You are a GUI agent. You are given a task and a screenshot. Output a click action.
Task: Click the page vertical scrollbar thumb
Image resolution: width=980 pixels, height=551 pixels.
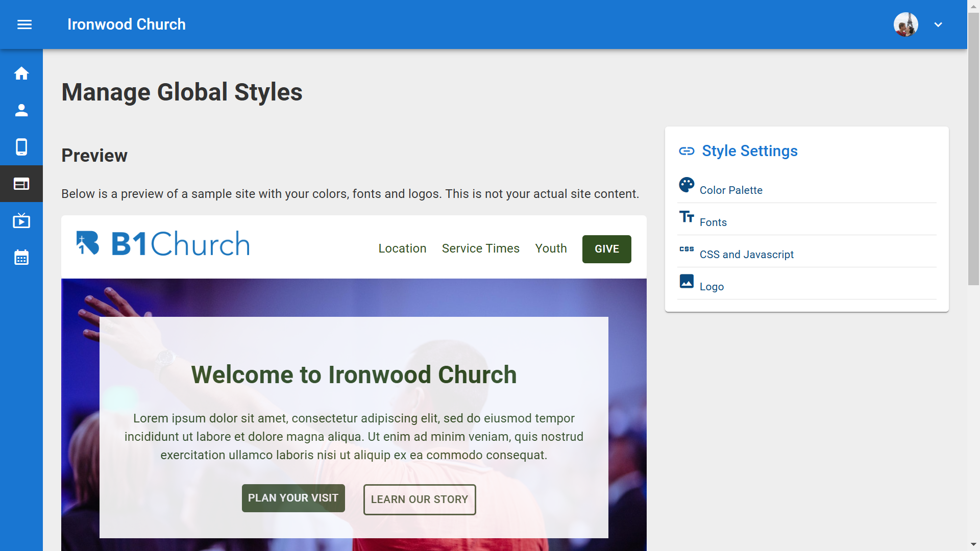tap(973, 148)
